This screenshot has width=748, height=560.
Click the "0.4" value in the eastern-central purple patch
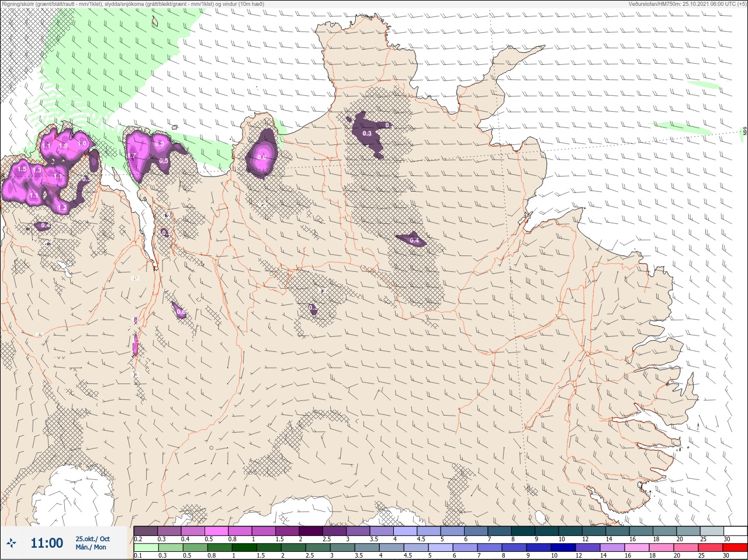point(414,240)
